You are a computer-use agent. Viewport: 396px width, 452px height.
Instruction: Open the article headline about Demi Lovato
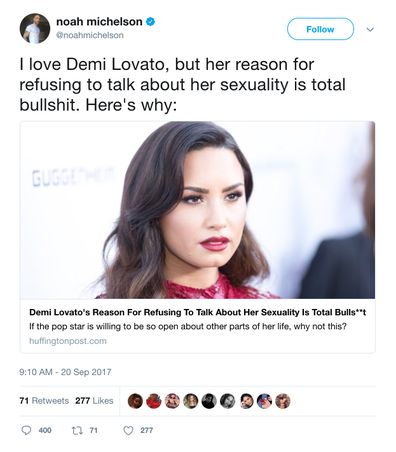[197, 312]
